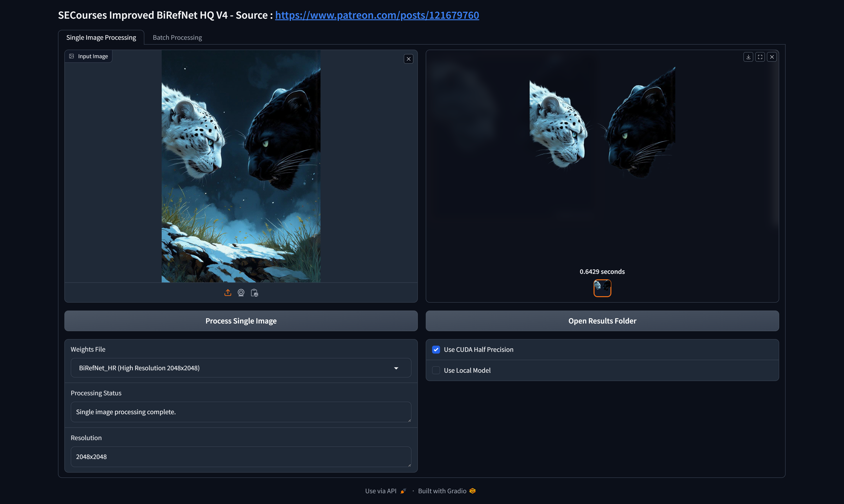Open the webcam capture icon

pos(241,293)
